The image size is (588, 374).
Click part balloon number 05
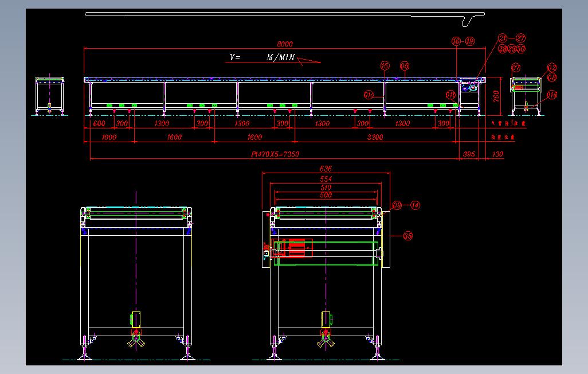point(404,66)
